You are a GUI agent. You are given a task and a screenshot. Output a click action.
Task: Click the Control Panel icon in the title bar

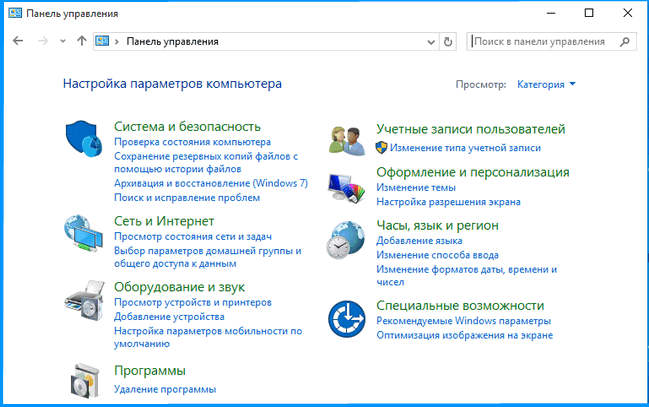pos(15,13)
